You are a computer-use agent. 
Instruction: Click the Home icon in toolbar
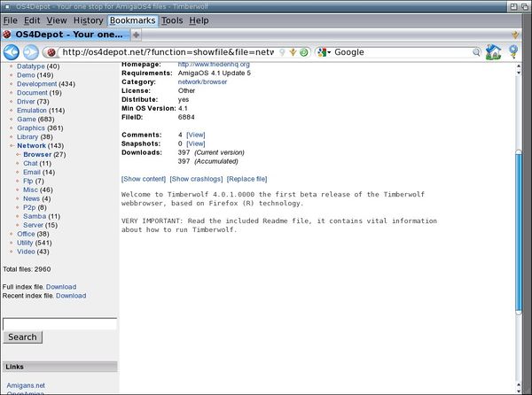point(494,52)
